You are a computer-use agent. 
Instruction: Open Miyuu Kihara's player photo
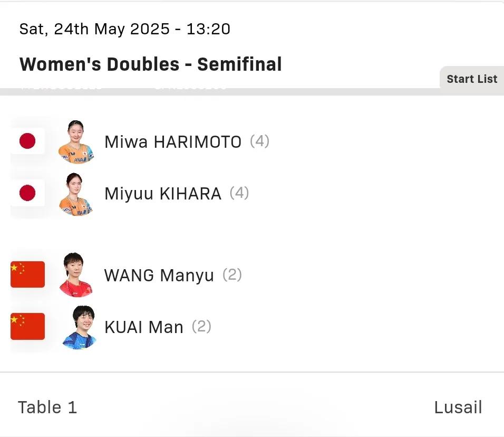pos(76,194)
